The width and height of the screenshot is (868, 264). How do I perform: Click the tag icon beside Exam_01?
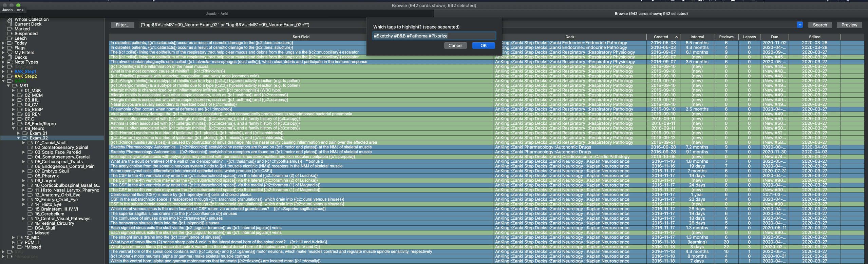click(x=25, y=134)
